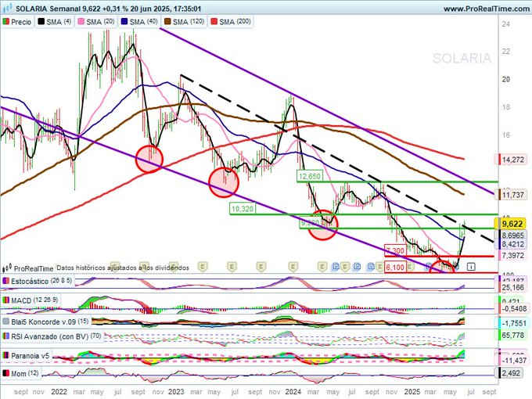This screenshot has height=399, width=532.
Task: Click the MACD indicator icon
Action: click(x=5, y=300)
